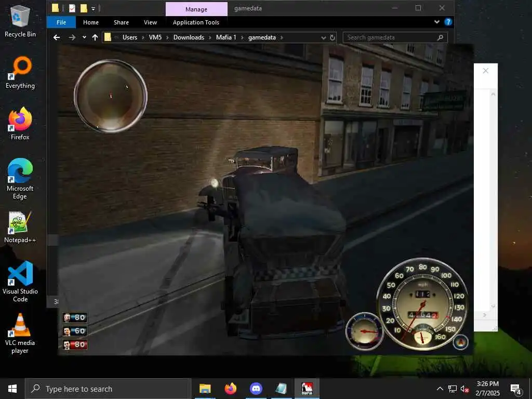Open the recent locations dropdown arrow
532x399 pixels.
tap(84, 37)
